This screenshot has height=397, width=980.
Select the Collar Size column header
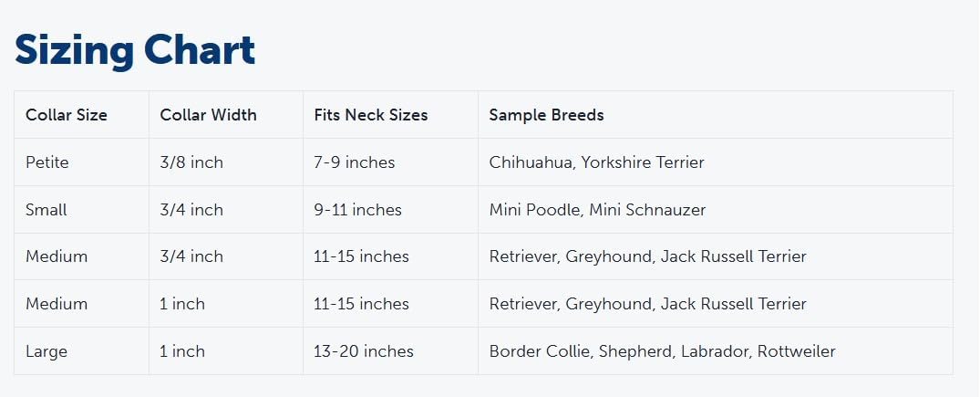pos(67,115)
